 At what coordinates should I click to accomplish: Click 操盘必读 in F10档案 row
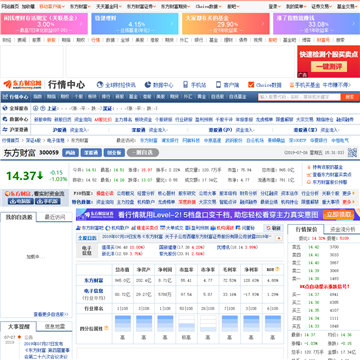pyautogui.click(x=105, y=193)
